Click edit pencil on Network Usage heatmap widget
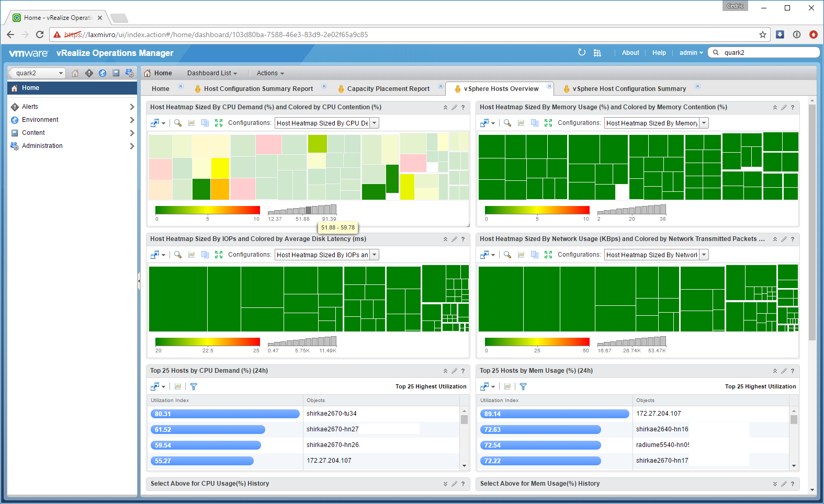Image resolution: width=824 pixels, height=504 pixels. point(784,239)
